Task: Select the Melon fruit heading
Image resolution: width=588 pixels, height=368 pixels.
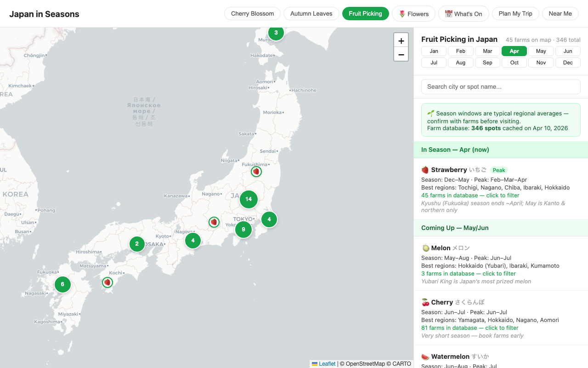Action: tap(441, 248)
